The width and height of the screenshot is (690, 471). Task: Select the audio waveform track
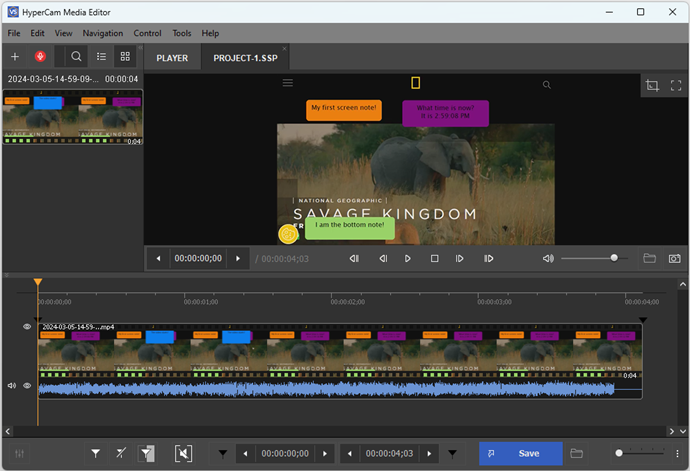pyautogui.click(x=340, y=389)
